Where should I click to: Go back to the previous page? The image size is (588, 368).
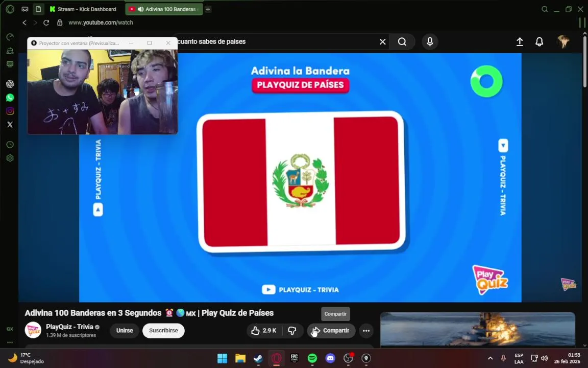[x=24, y=22]
